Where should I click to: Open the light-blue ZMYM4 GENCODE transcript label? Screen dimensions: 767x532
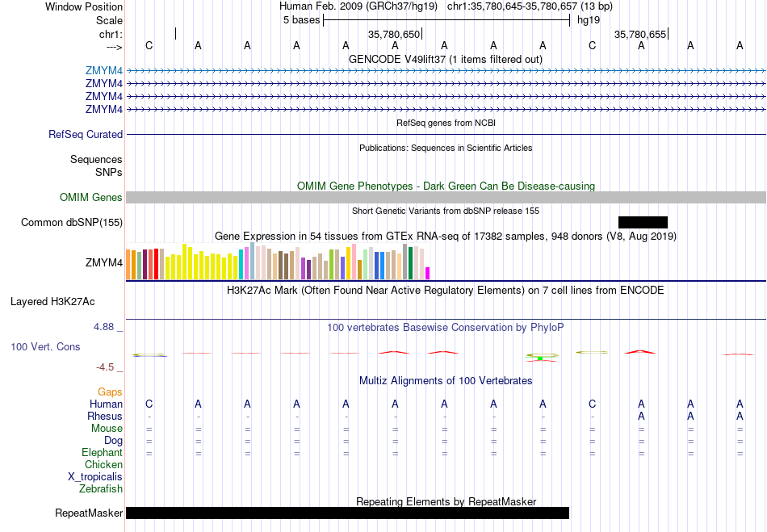click(103, 71)
